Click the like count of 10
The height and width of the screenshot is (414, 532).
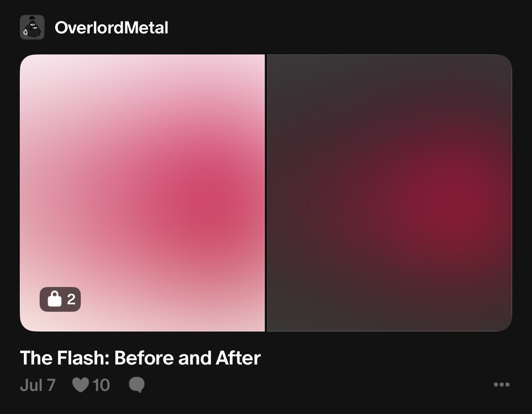pyautogui.click(x=101, y=385)
